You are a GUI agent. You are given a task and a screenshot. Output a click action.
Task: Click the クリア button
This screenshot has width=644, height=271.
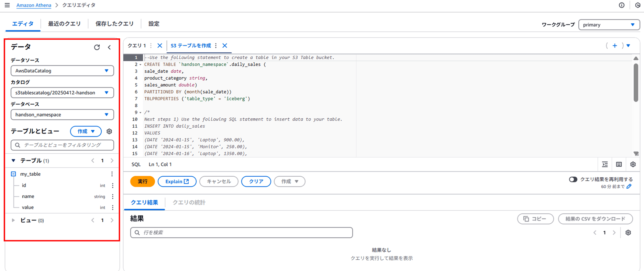pyautogui.click(x=256, y=181)
